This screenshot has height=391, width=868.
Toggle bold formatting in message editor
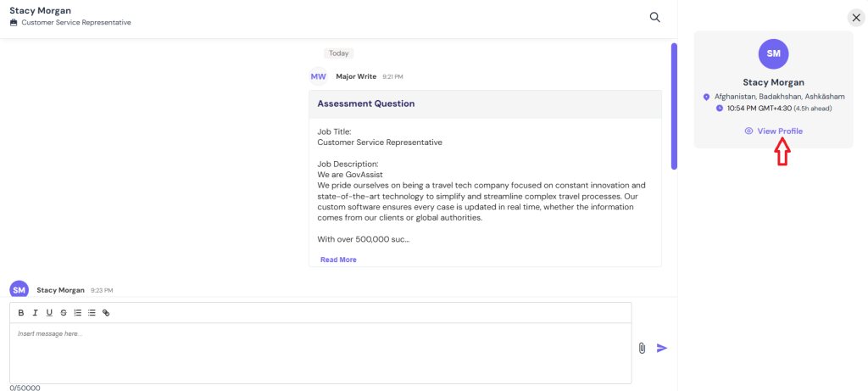coord(21,313)
